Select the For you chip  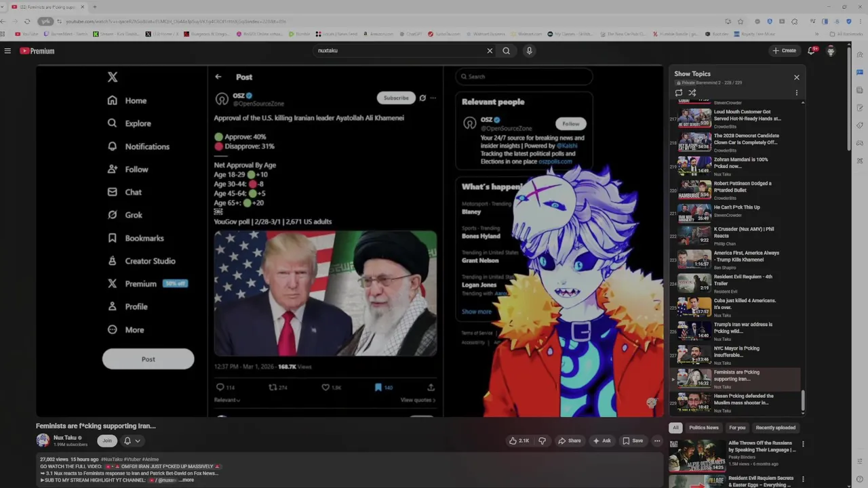point(737,428)
